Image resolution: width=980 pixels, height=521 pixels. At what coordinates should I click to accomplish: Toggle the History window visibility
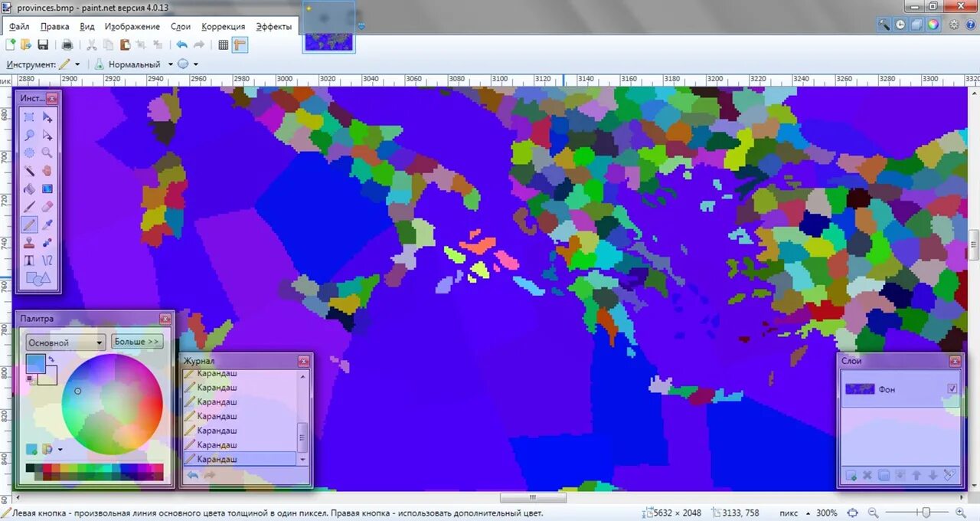pyautogui.click(x=900, y=25)
